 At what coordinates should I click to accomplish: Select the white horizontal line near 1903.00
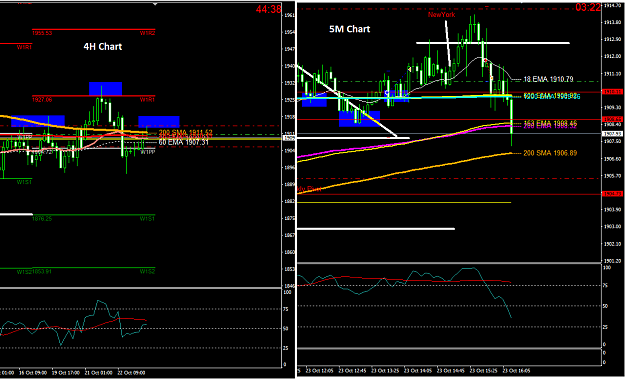[376, 229]
